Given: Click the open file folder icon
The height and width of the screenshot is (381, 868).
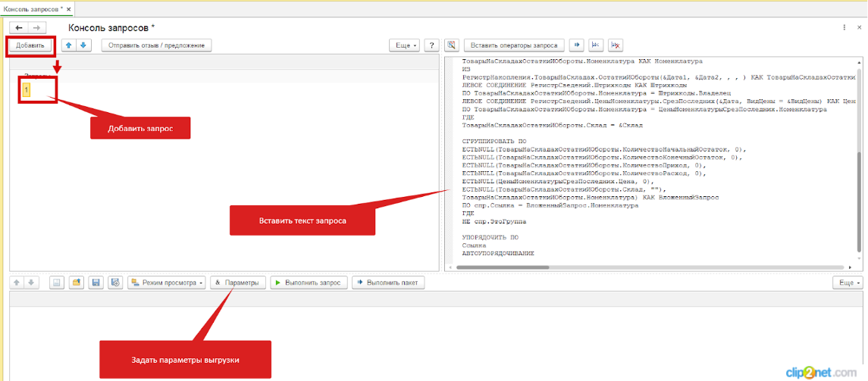Looking at the screenshot, I should pyautogui.click(x=77, y=283).
